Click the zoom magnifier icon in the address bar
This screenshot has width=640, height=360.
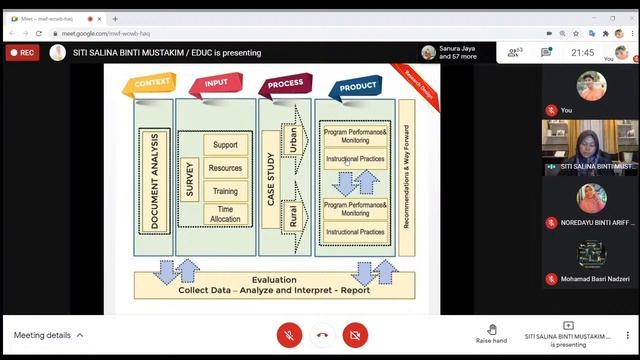562,33
